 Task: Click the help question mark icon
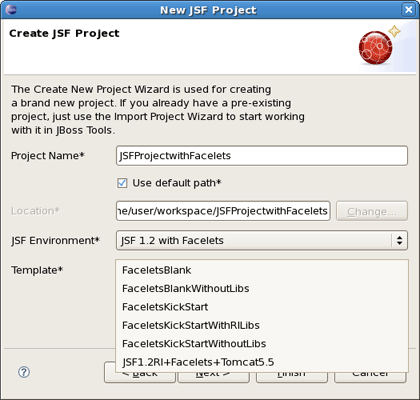24,372
